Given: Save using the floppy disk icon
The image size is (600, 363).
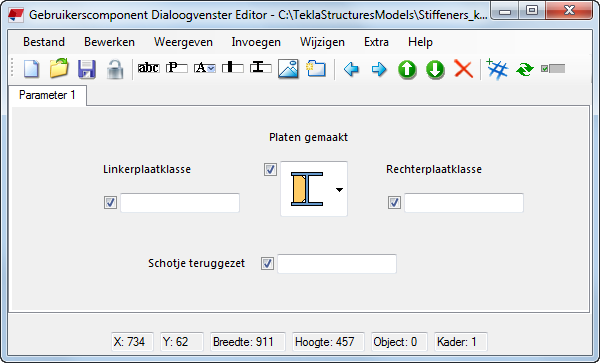Looking at the screenshot, I should point(87,69).
